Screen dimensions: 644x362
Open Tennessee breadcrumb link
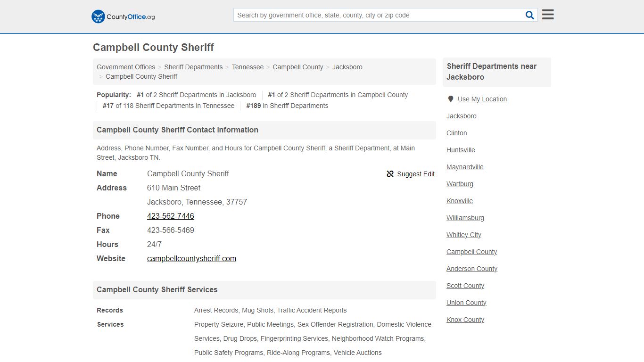point(248,67)
